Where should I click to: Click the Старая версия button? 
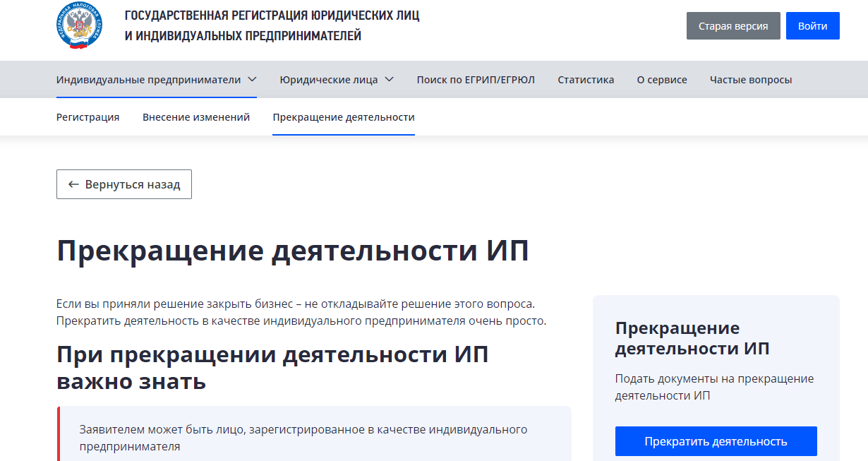pos(733,26)
